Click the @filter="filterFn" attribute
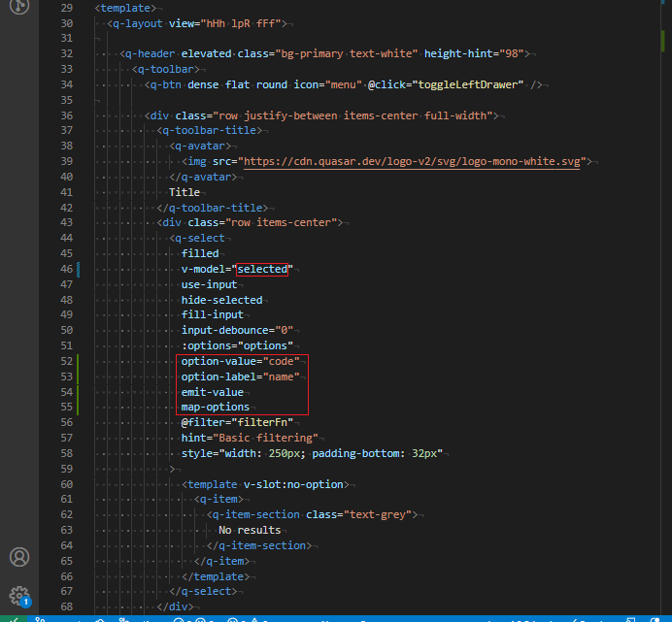This screenshot has height=622, width=672. tap(237, 423)
